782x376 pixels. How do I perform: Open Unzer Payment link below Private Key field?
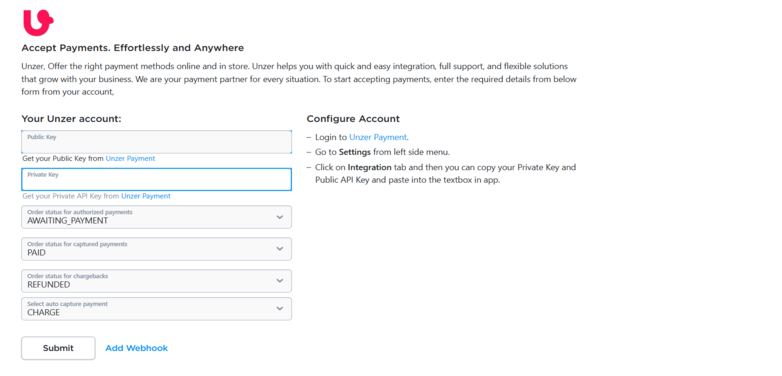pyautogui.click(x=146, y=196)
